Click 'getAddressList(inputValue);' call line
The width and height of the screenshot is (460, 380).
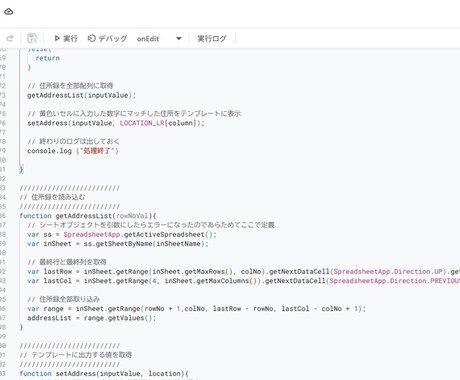pos(82,95)
